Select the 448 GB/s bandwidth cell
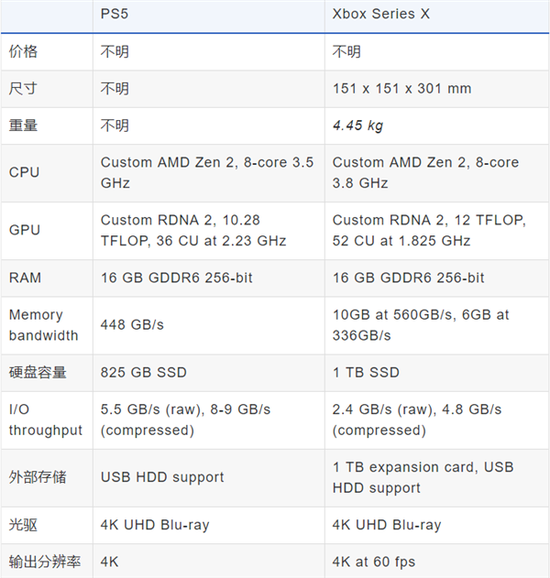The image size is (550, 578). pyautogui.click(x=132, y=325)
